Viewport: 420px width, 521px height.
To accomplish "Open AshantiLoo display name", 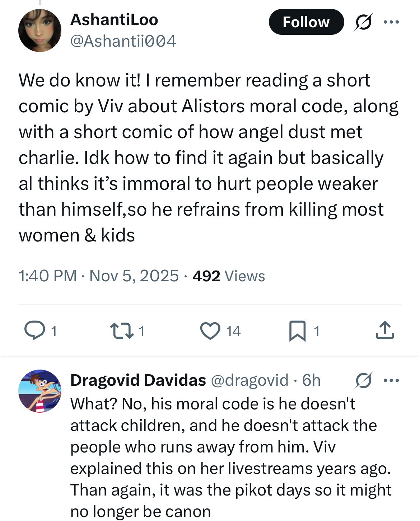I will pyautogui.click(x=114, y=20).
